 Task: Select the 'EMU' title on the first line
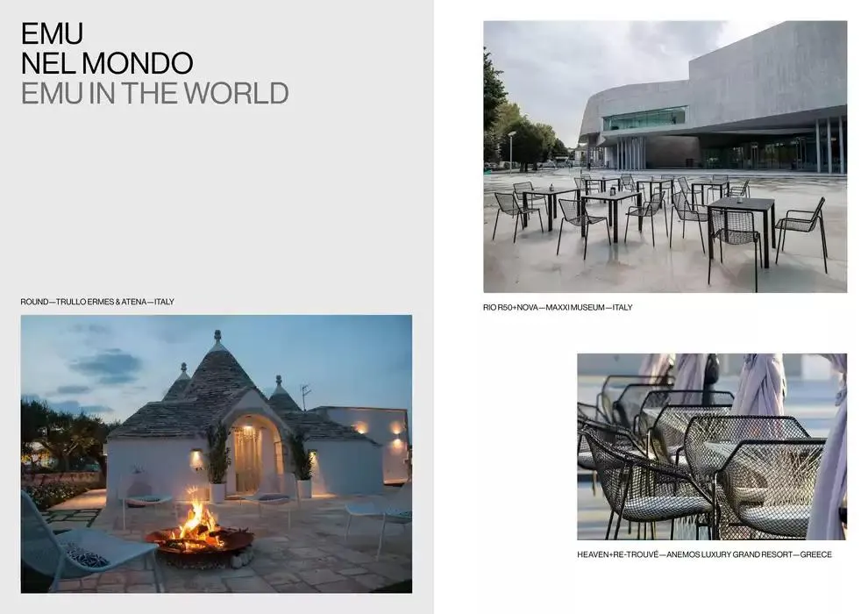52,33
